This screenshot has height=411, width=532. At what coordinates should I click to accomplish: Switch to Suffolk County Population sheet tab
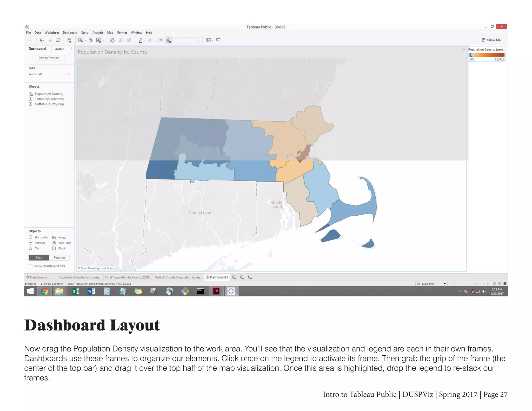coord(178,277)
